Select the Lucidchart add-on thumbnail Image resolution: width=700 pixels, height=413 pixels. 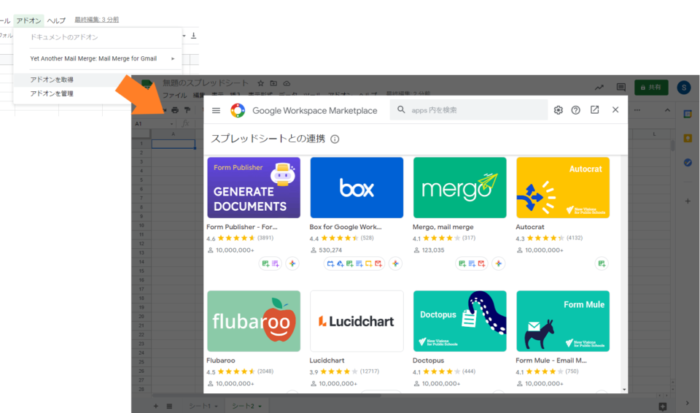tap(356, 321)
